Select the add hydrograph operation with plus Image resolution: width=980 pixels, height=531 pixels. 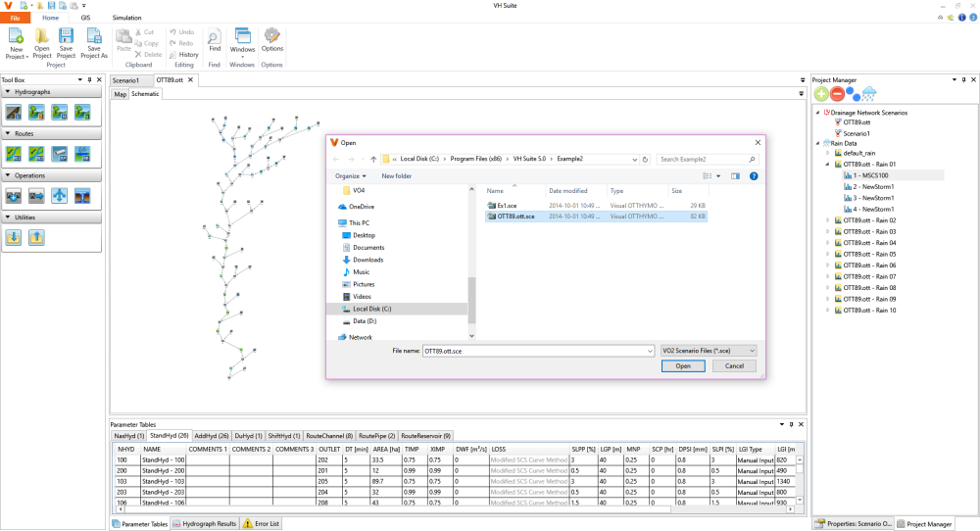[14, 196]
